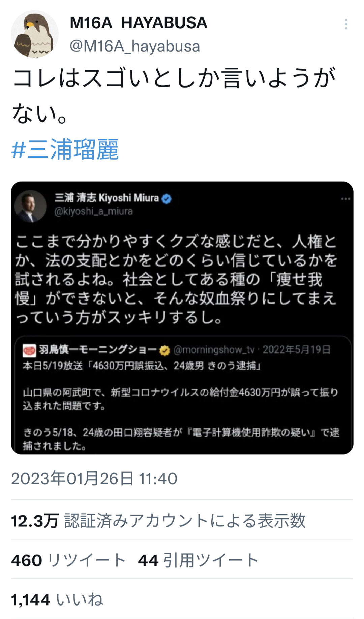This screenshot has width=364, height=619.
Task: Tap Kiyoshi Miura's profile photo
Action: click(x=30, y=206)
